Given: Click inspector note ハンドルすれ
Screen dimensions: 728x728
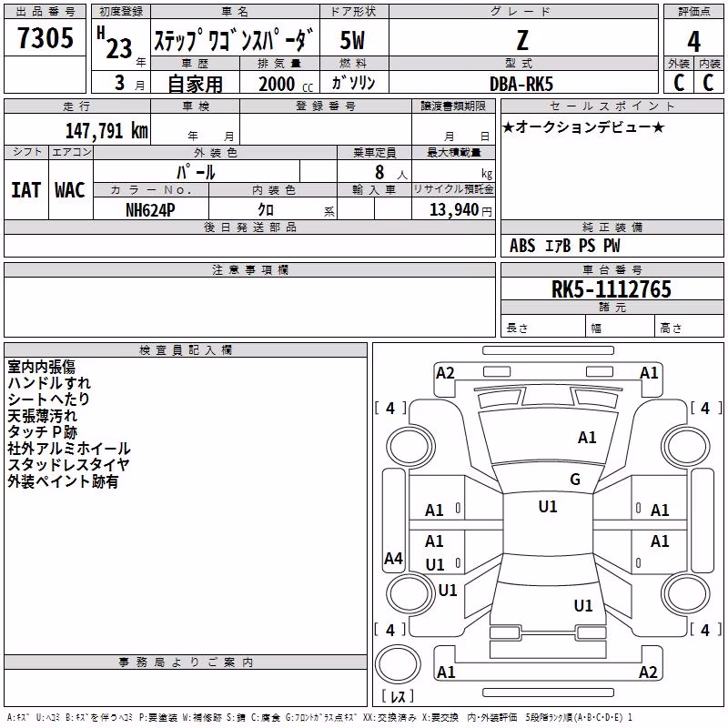Looking at the screenshot, I should 49,382.
